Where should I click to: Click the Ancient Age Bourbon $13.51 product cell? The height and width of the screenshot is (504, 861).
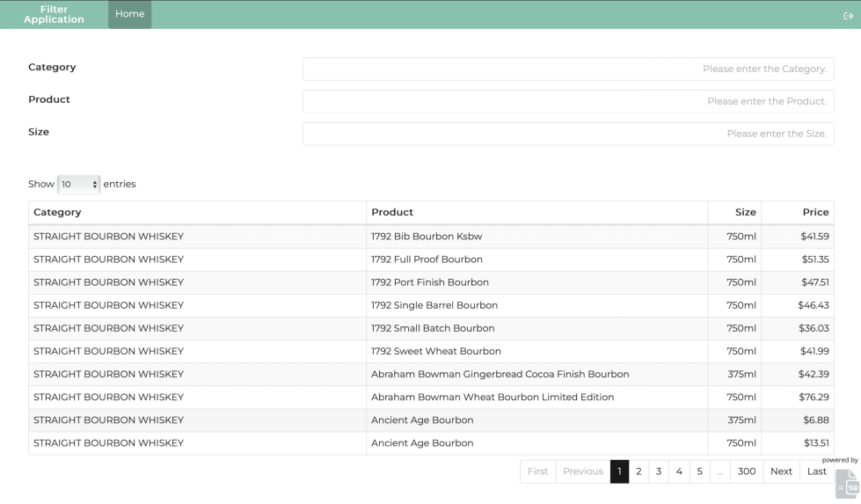[536, 443]
